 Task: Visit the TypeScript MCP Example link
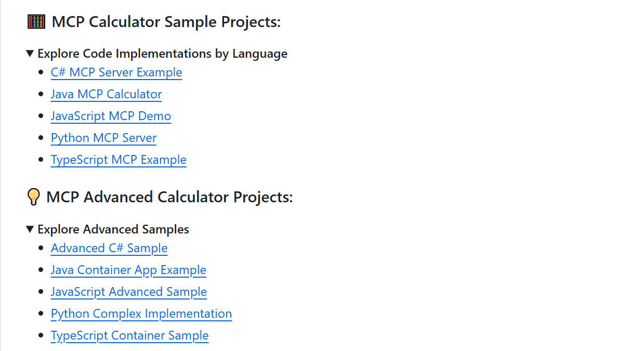click(x=119, y=160)
